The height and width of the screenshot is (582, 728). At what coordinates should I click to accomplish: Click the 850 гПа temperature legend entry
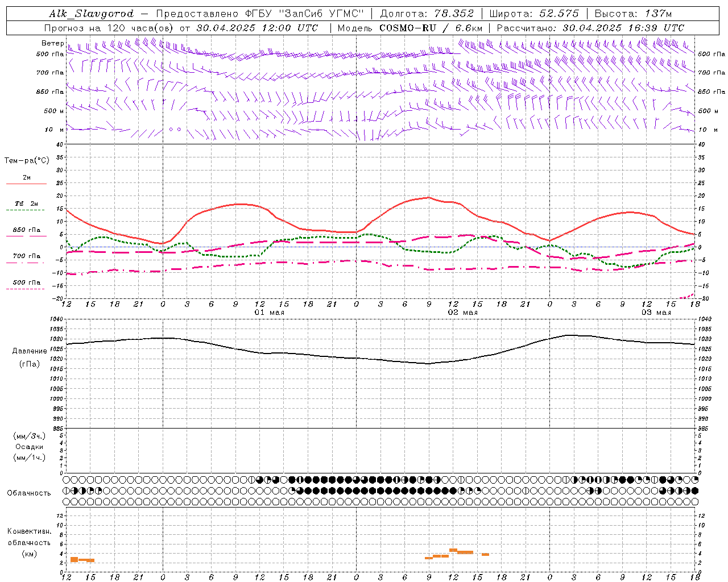26,230
